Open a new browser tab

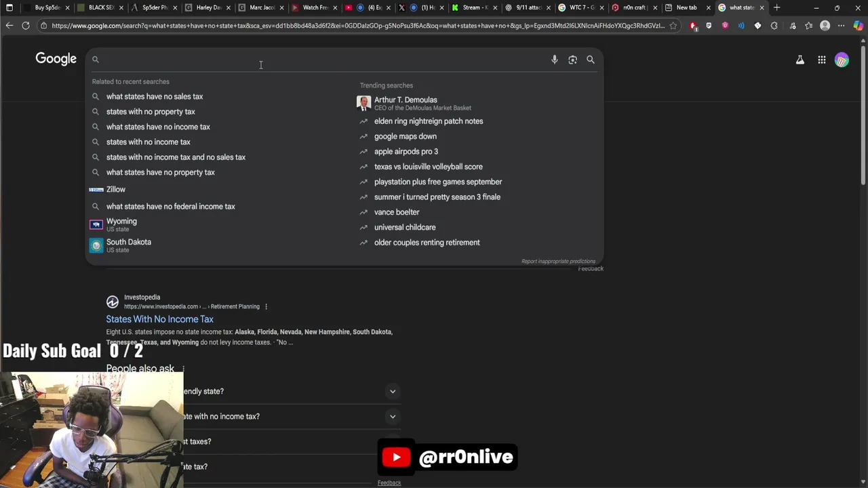777,7
